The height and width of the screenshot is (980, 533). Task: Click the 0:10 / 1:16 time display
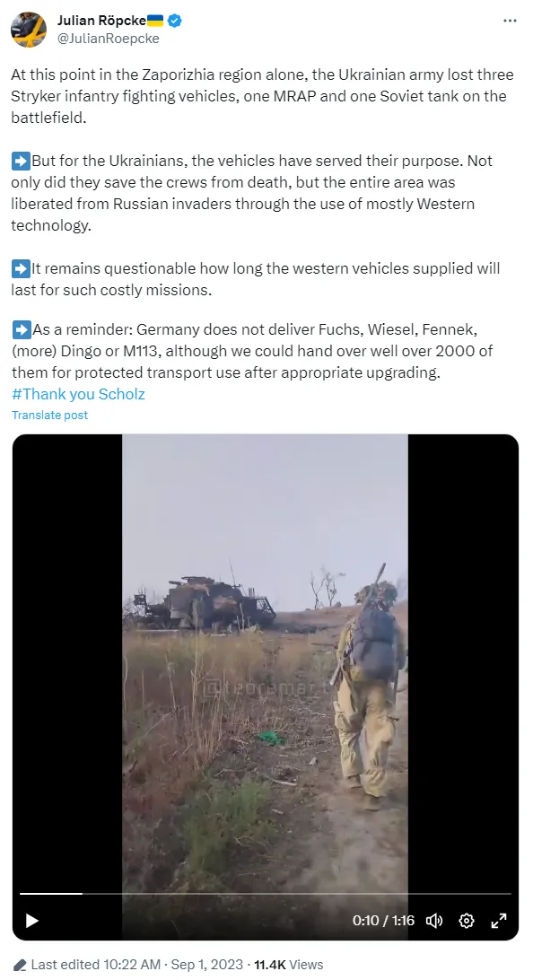pyautogui.click(x=383, y=920)
